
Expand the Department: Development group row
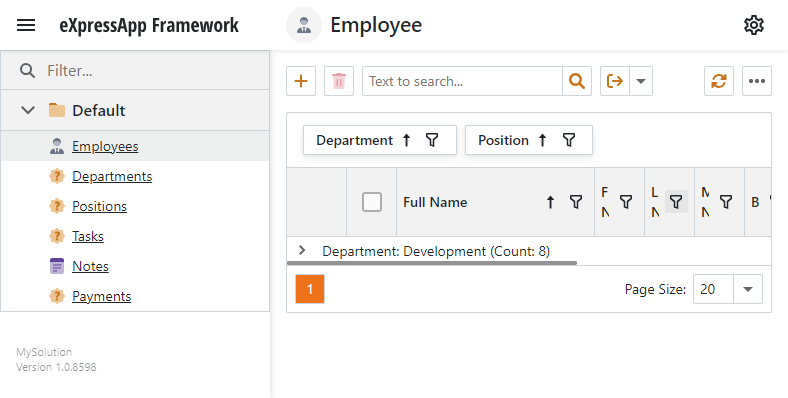[302, 250]
